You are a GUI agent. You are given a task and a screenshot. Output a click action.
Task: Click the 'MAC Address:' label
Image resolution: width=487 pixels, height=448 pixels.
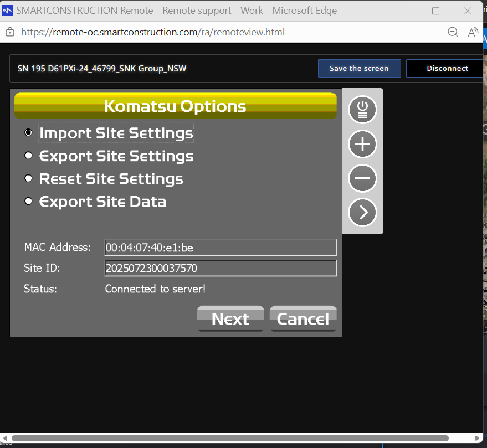(x=57, y=248)
